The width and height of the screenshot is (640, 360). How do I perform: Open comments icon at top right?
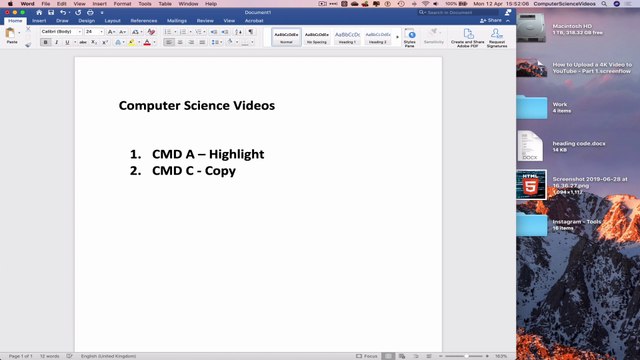click(x=507, y=13)
